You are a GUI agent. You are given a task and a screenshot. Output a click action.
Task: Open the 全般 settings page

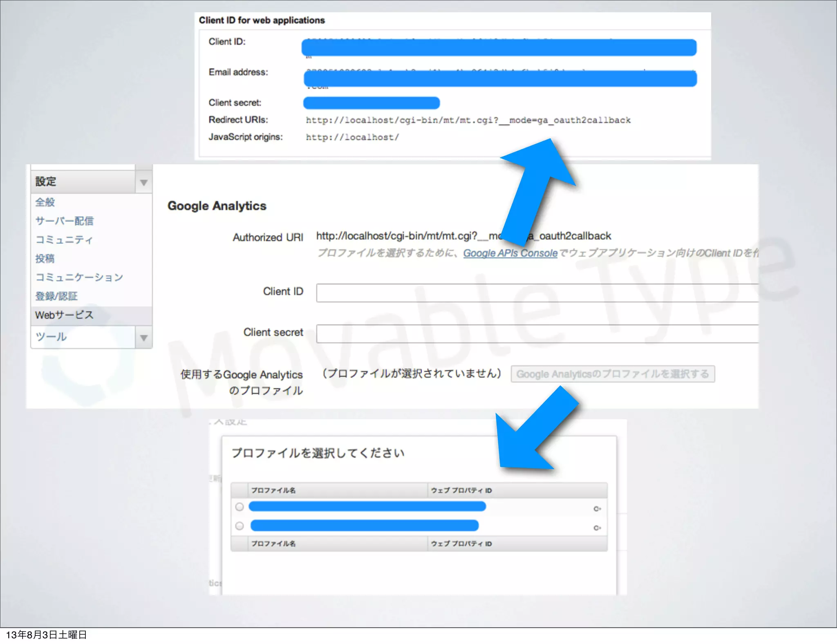(45, 202)
